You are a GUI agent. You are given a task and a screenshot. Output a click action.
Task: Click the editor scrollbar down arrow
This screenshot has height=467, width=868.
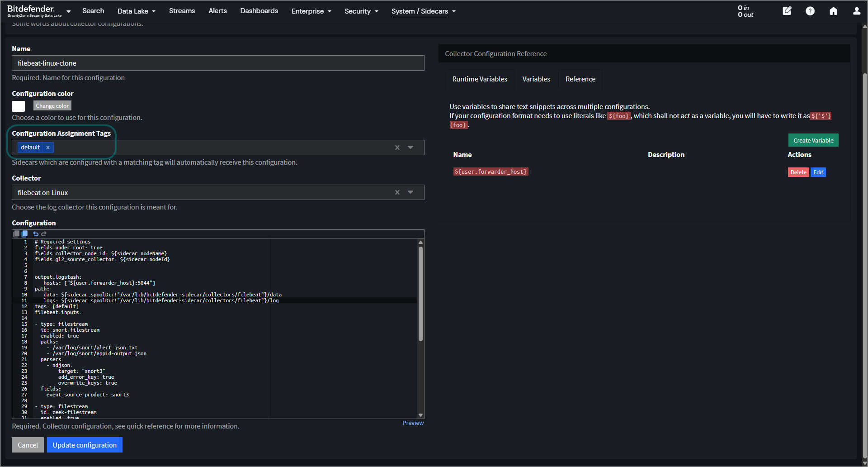coord(420,415)
